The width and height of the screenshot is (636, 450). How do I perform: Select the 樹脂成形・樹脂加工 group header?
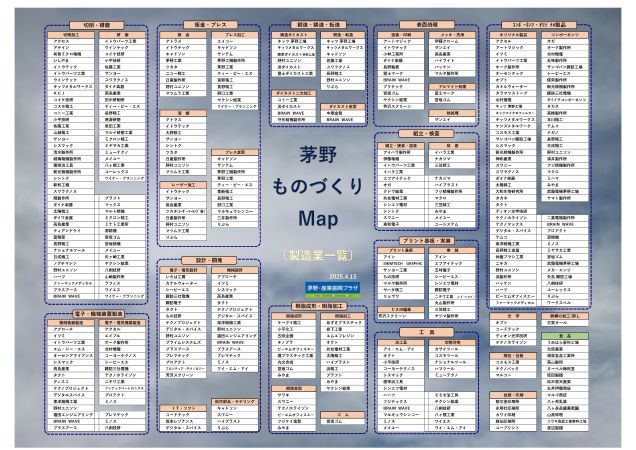point(319,306)
